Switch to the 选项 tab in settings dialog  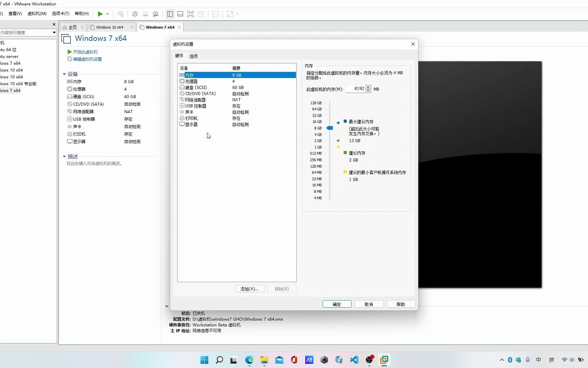tap(193, 56)
